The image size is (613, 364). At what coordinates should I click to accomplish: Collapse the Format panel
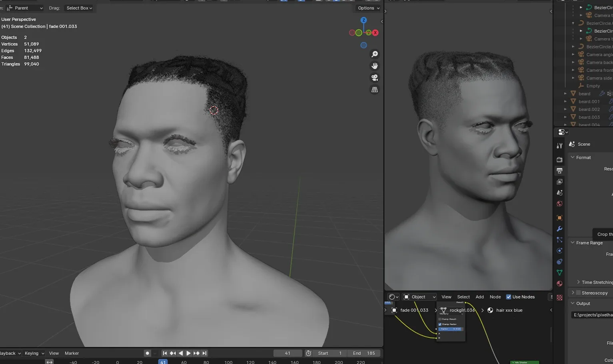(x=573, y=157)
